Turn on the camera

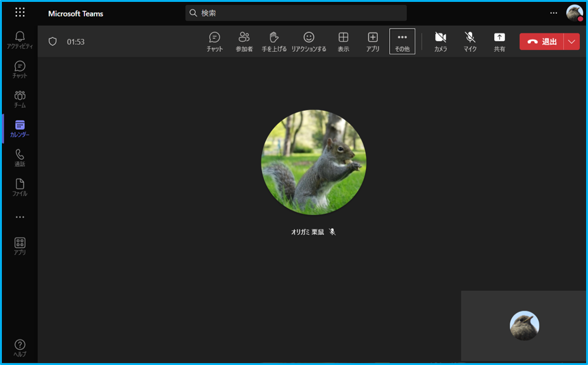(441, 41)
